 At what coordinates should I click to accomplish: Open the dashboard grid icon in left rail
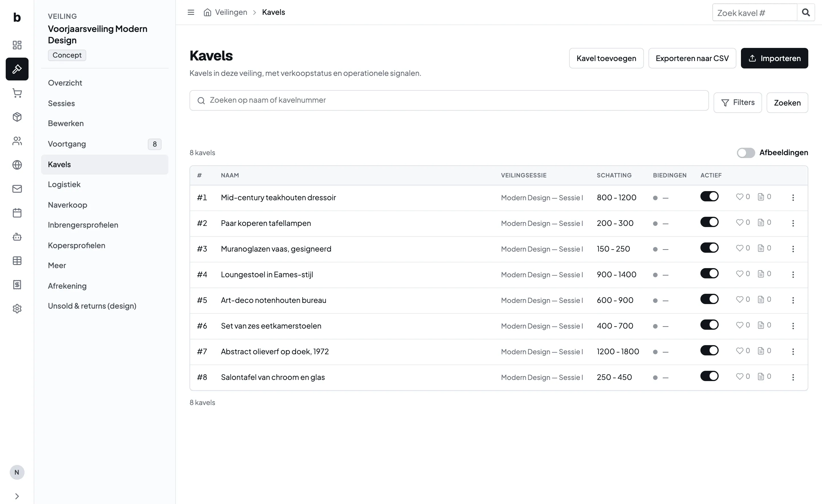coord(17,45)
